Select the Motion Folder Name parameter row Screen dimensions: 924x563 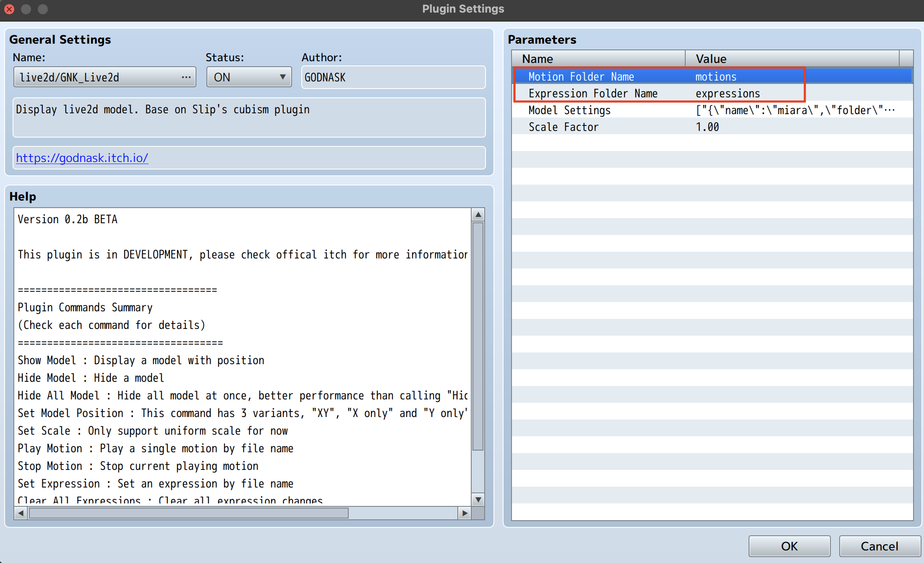[x=581, y=77]
